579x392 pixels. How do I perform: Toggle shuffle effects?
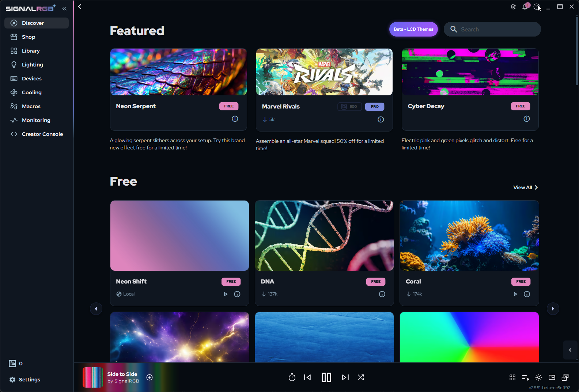pos(361,377)
